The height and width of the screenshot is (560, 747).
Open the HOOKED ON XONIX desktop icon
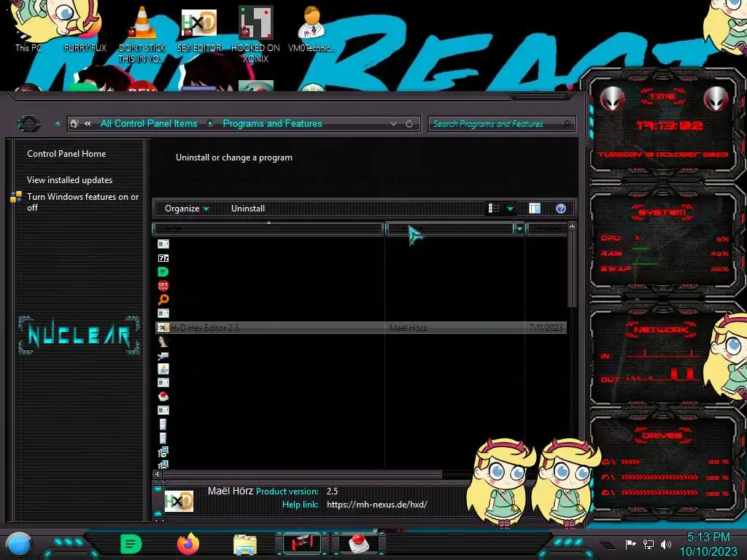(255, 34)
